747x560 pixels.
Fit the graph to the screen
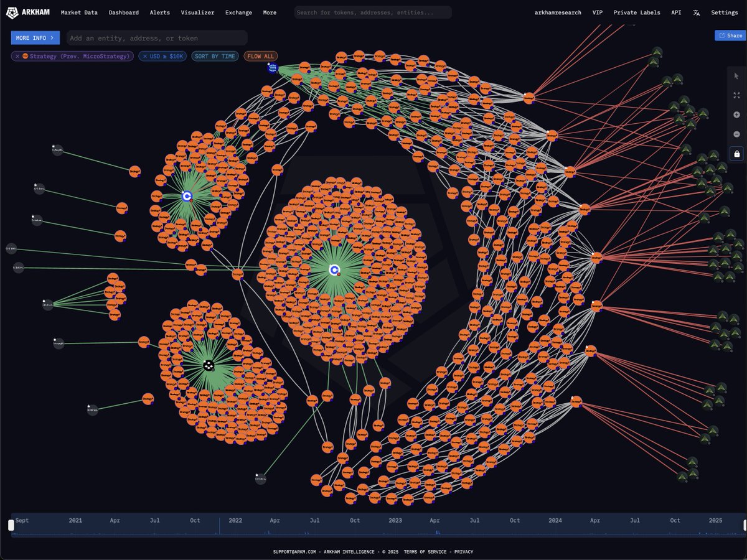point(736,95)
